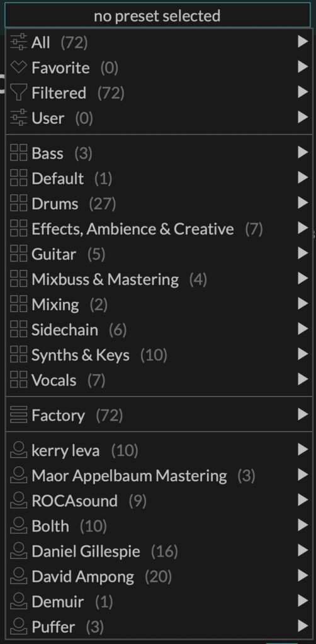Expand the ROCAsound submenu arrow
This screenshot has height=644, width=316.
pyautogui.click(x=302, y=500)
